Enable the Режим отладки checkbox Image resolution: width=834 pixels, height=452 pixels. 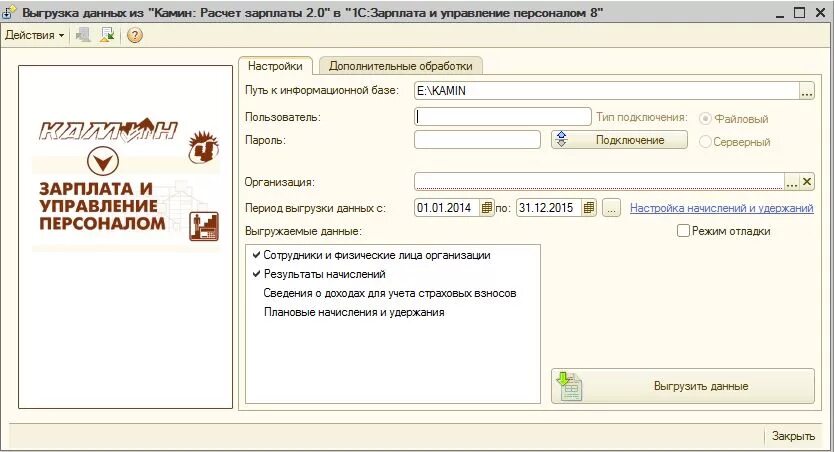pos(683,231)
